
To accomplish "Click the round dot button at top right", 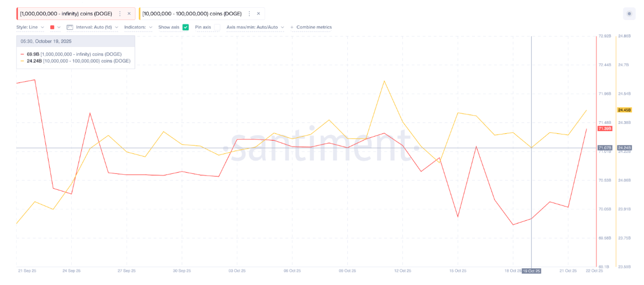I will point(629,14).
